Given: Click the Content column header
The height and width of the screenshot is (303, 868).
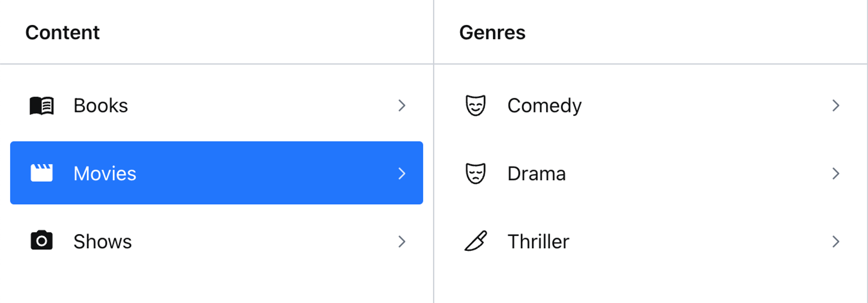Looking at the screenshot, I should [62, 33].
